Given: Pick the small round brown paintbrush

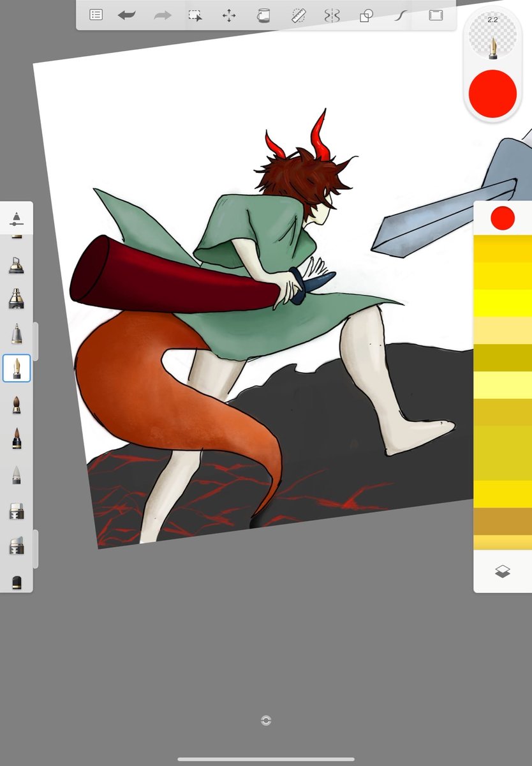Looking at the screenshot, I should tap(17, 404).
